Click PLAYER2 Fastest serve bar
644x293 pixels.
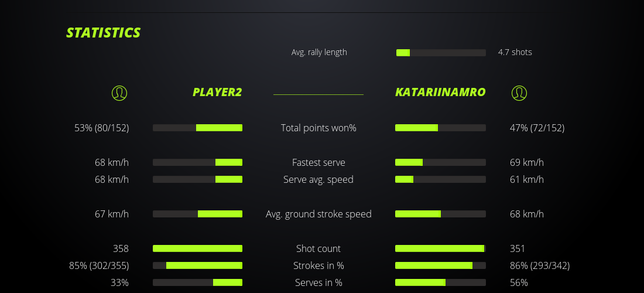197,162
